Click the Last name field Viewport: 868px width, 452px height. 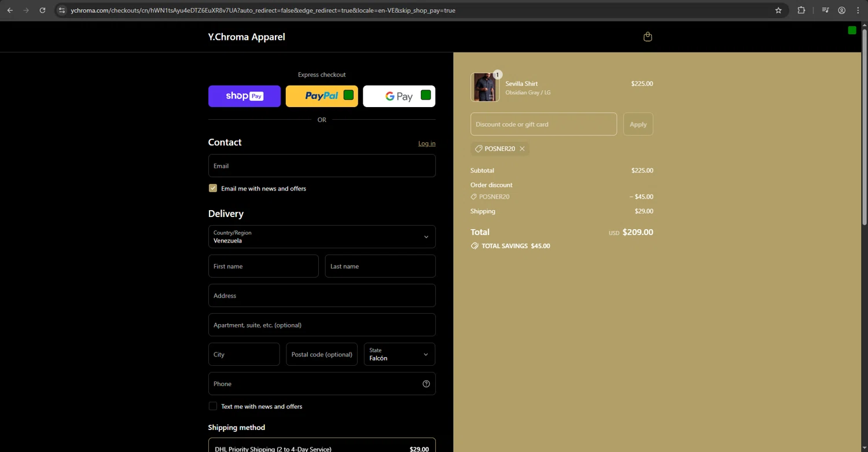tap(380, 266)
